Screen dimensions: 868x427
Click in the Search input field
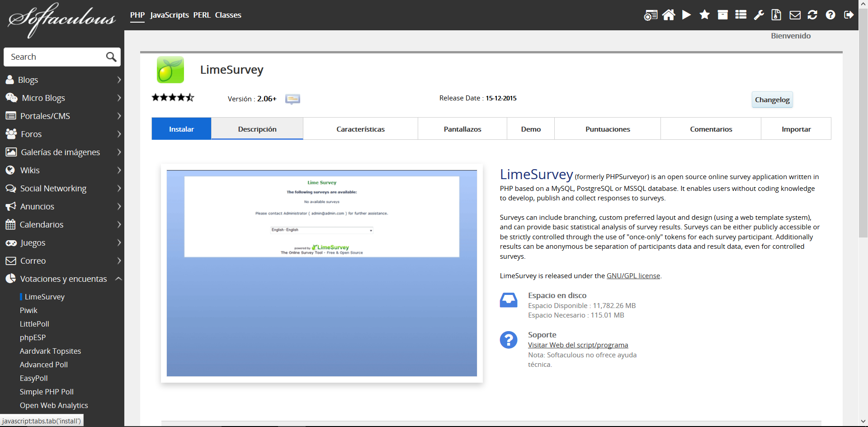click(x=54, y=57)
